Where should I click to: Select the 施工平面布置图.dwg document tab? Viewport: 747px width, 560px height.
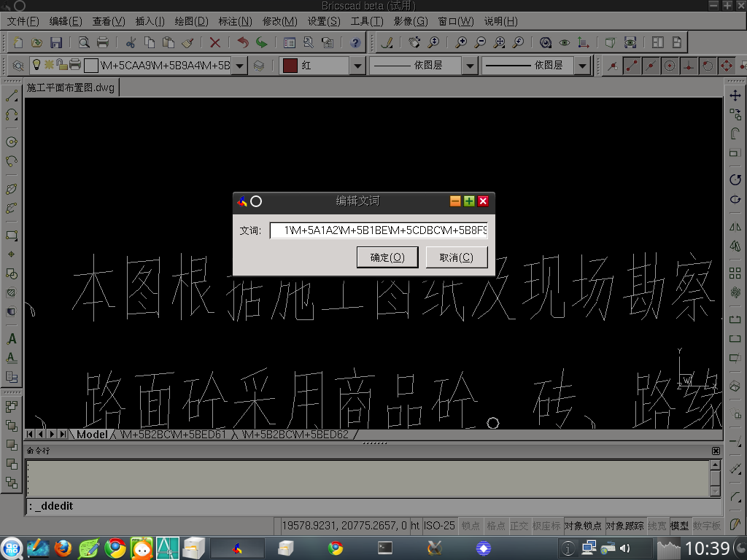click(71, 87)
